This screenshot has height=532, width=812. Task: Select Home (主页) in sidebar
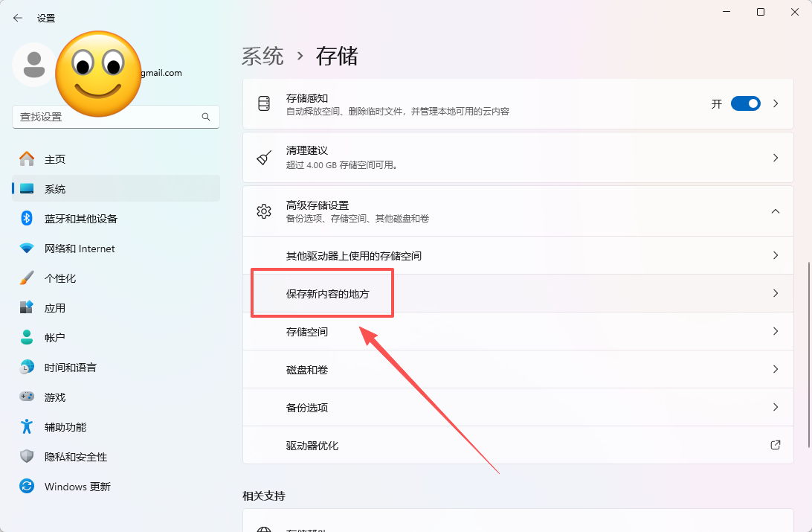tap(55, 159)
